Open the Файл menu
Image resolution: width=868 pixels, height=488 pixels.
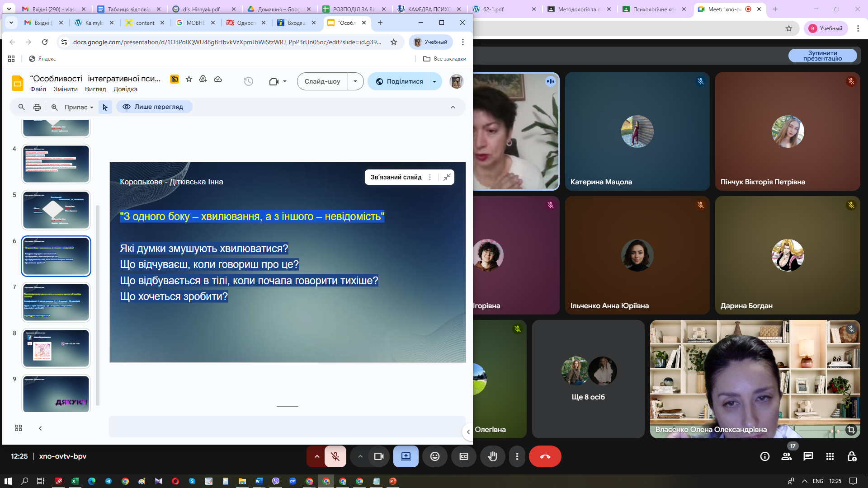pos(38,89)
